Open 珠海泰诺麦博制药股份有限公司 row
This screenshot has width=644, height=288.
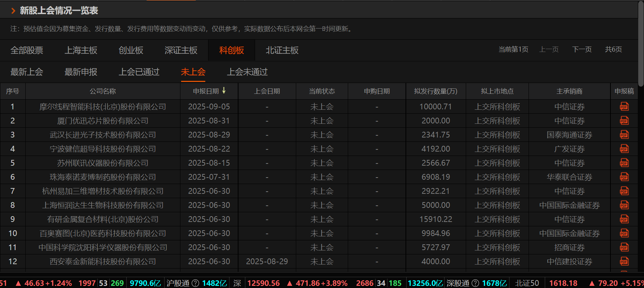tap(103, 177)
